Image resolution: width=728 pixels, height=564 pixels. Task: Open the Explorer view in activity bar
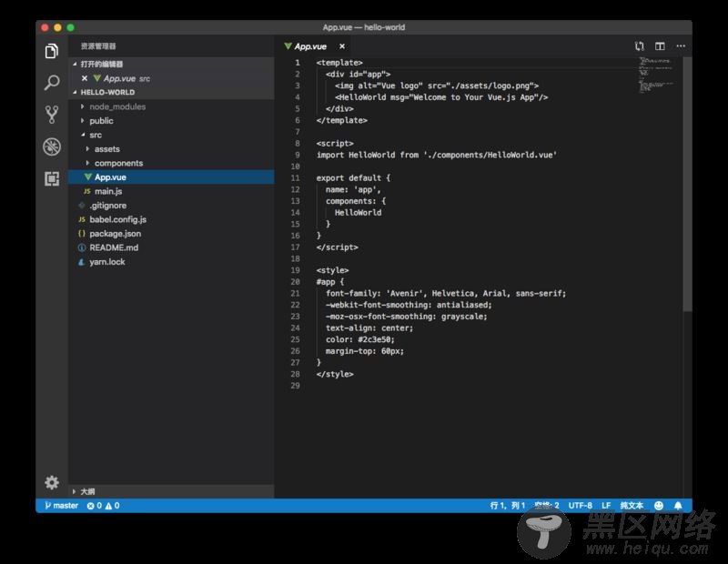tap(52, 51)
